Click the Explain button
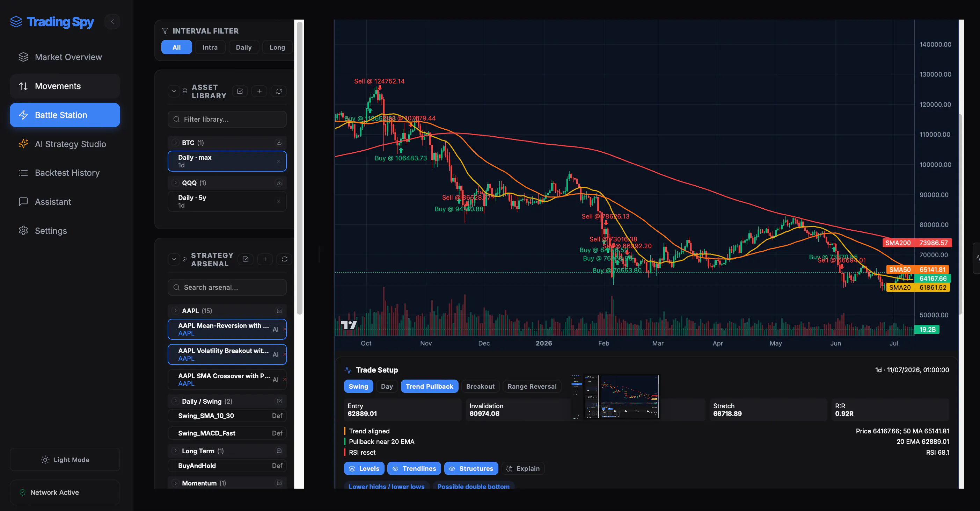The width and height of the screenshot is (980, 511). pyautogui.click(x=523, y=469)
